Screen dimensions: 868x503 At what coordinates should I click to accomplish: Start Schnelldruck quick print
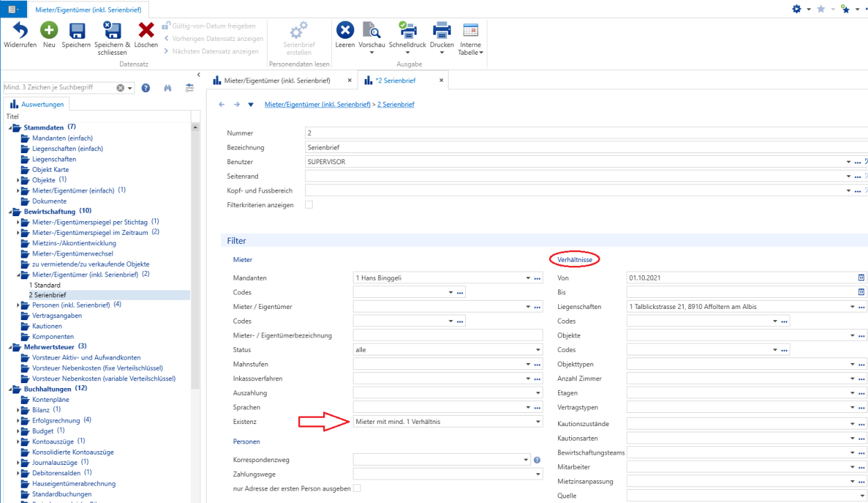[x=406, y=30]
